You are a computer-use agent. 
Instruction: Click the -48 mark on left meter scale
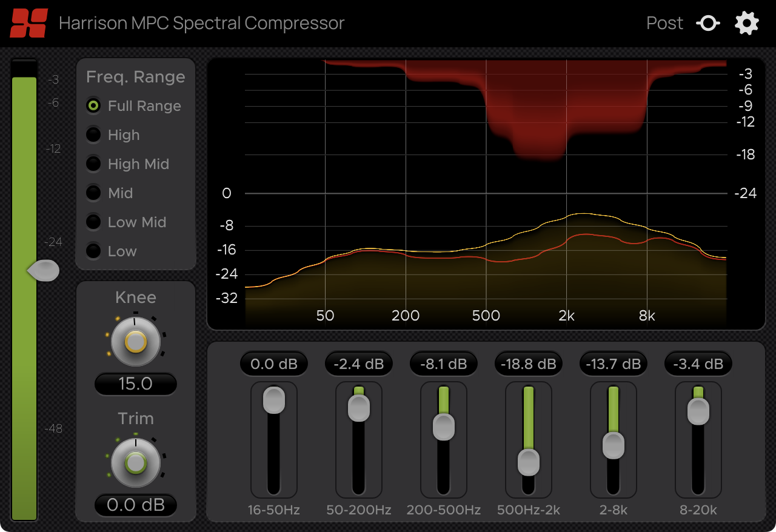coord(53,428)
